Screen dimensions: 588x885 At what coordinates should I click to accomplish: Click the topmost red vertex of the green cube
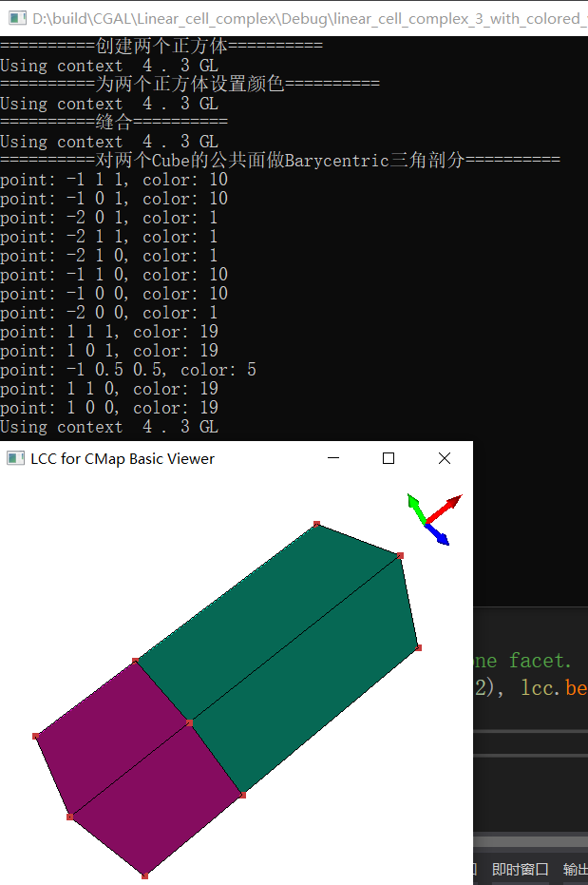pos(317,525)
